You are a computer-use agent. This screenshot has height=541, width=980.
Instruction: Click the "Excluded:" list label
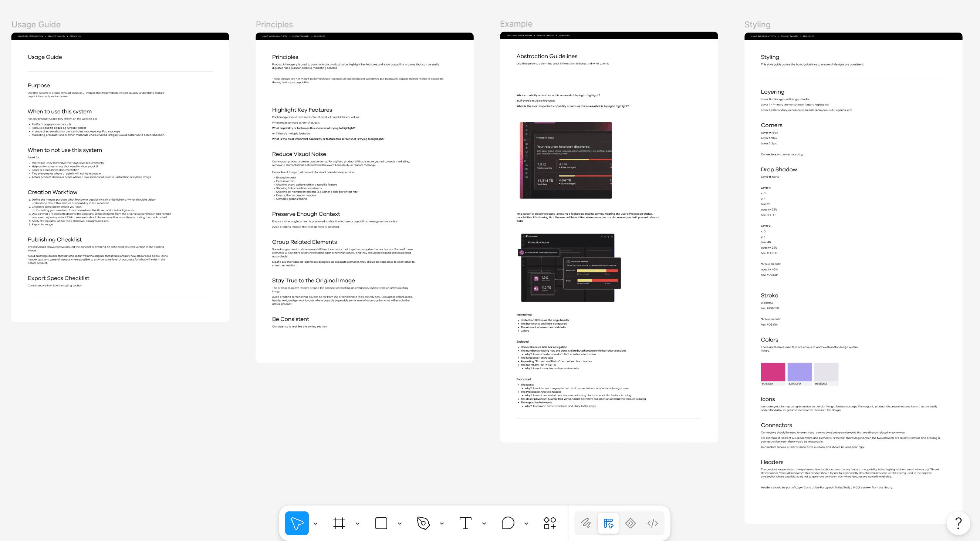523,342
